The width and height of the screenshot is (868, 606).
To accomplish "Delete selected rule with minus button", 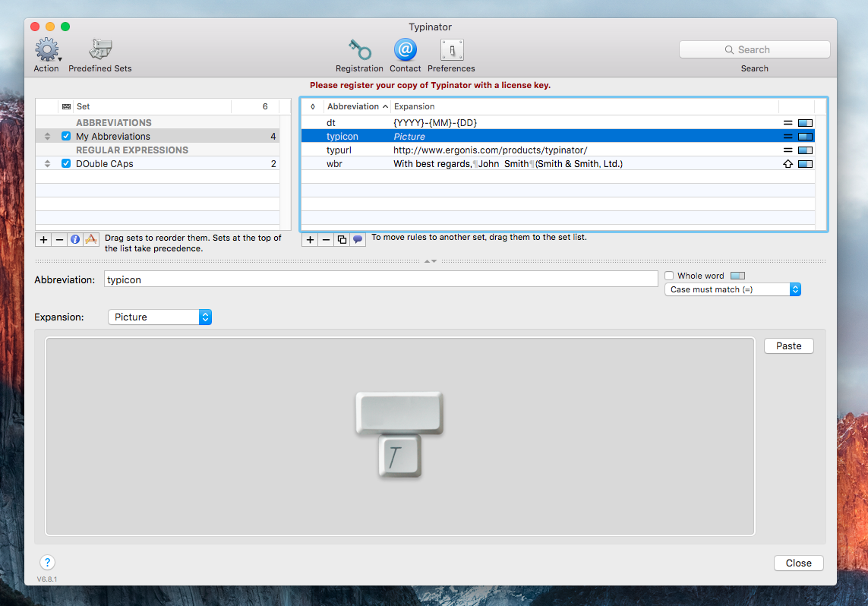I will (x=326, y=240).
